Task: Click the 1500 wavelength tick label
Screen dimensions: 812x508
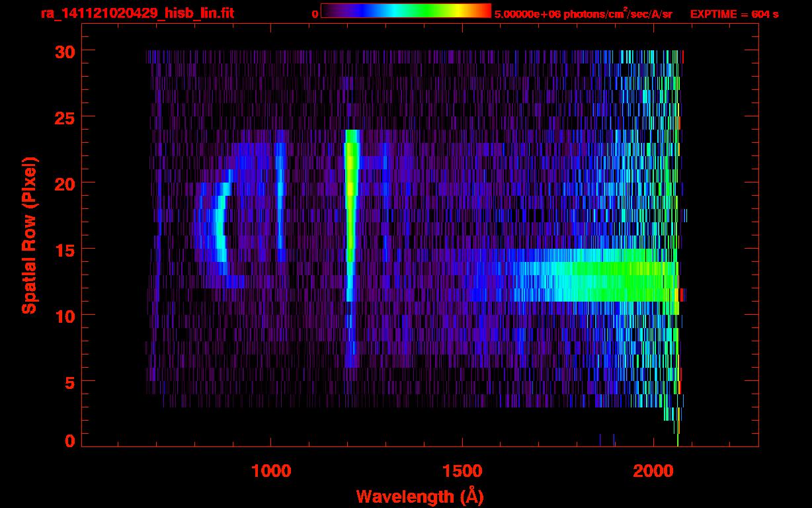Action: click(462, 471)
